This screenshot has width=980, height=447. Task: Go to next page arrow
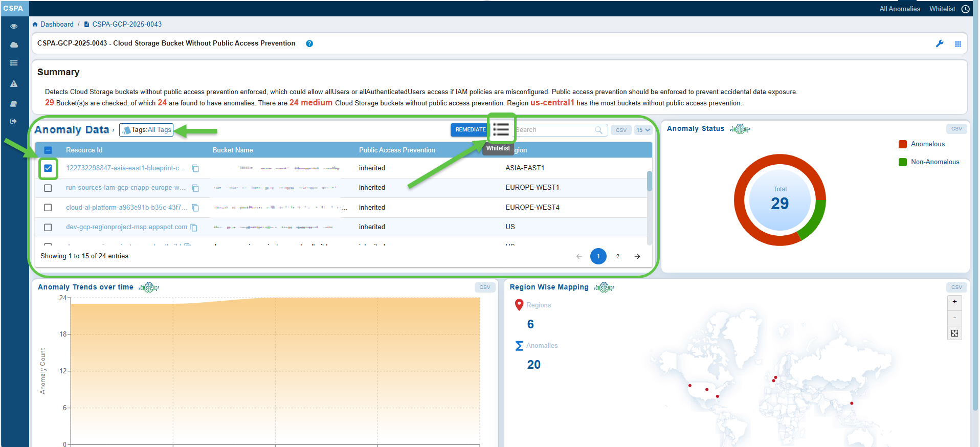637,256
